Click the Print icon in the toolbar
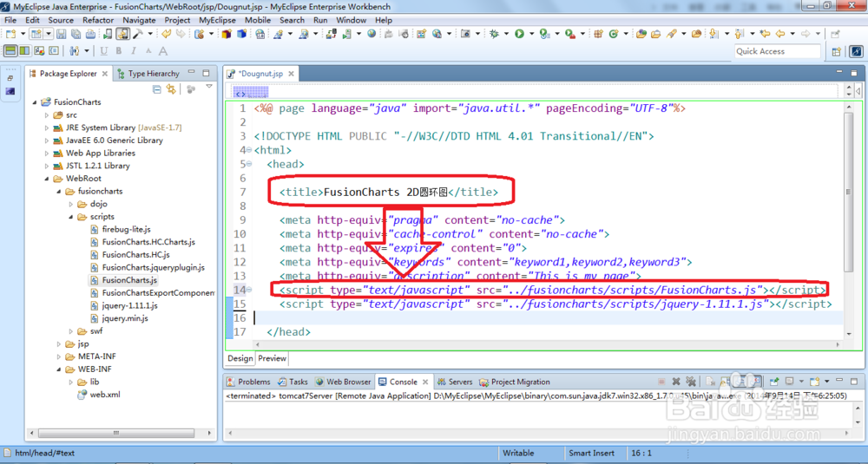 tap(91, 34)
